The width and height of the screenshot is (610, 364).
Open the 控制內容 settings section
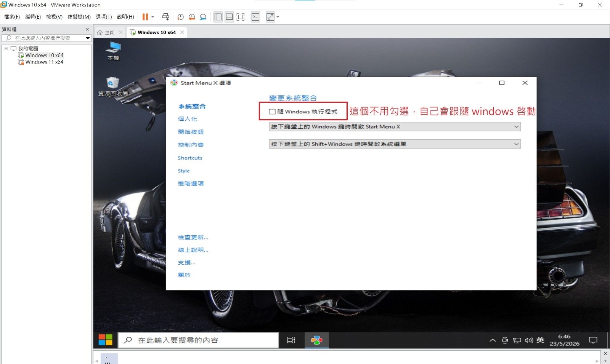tap(191, 145)
